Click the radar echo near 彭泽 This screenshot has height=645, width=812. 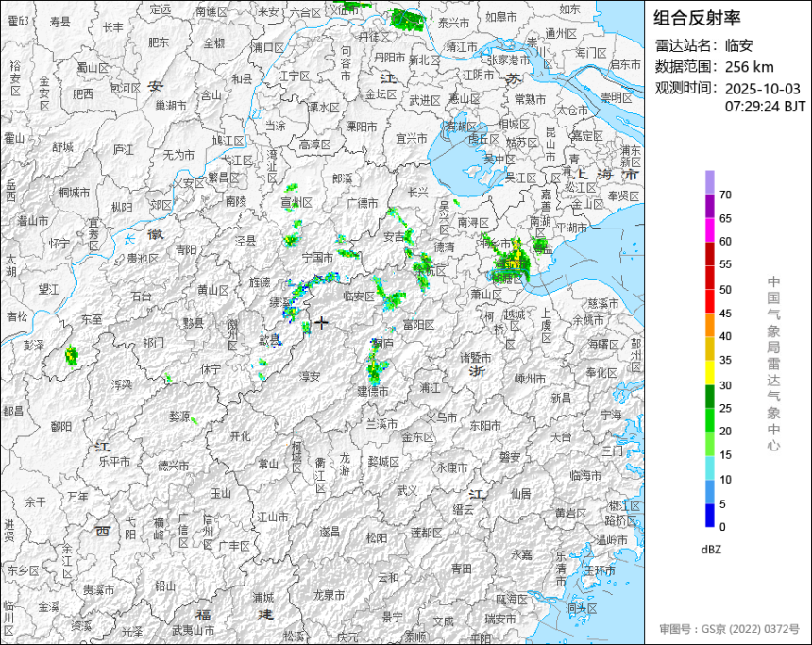(x=72, y=356)
